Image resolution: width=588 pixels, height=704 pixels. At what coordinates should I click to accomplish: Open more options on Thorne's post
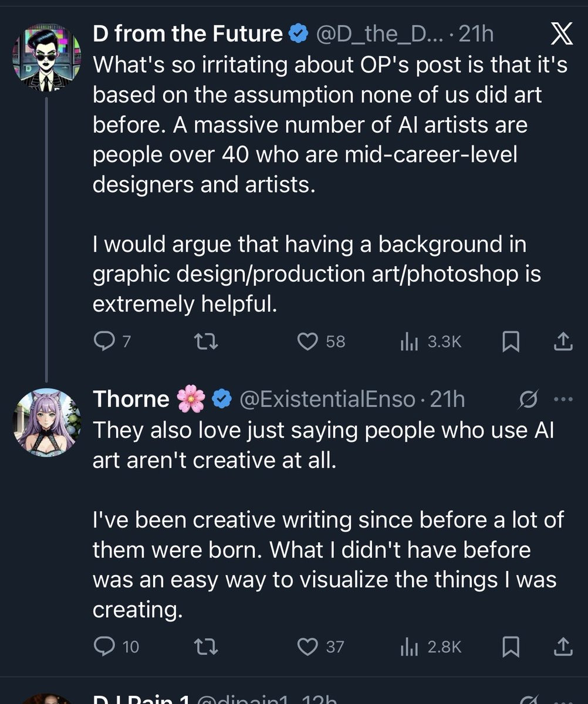[562, 400]
